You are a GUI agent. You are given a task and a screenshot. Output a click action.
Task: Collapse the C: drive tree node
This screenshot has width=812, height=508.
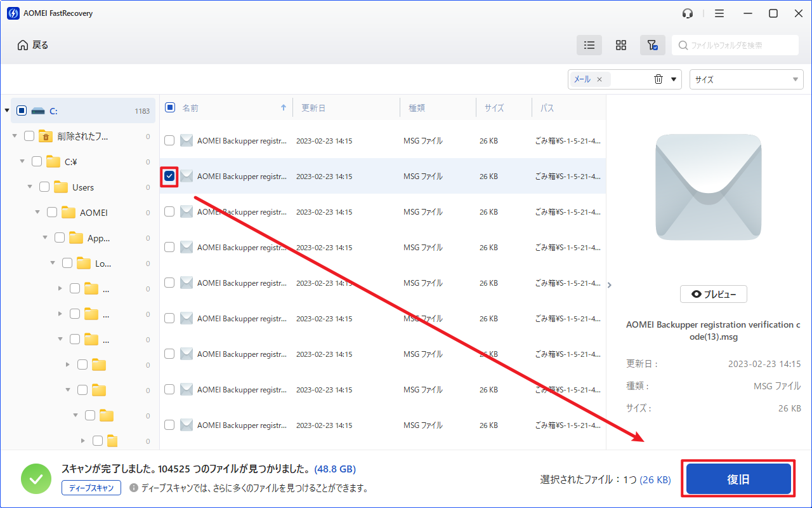pos(7,110)
